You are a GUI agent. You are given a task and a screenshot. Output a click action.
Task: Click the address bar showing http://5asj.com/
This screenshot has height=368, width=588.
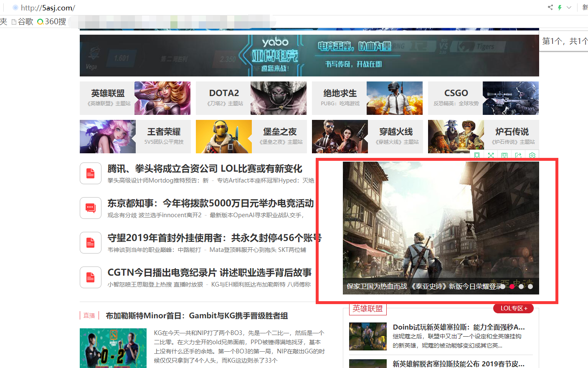pos(48,8)
